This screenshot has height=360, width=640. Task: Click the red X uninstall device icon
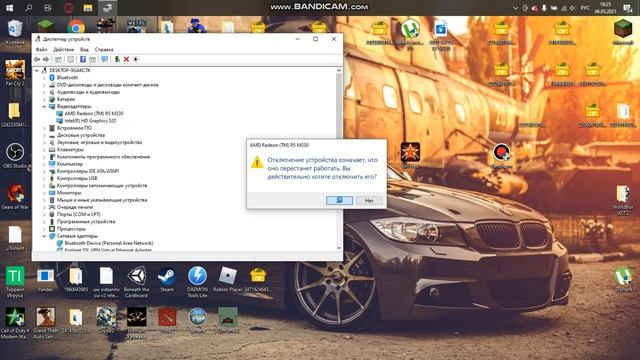click(x=127, y=60)
